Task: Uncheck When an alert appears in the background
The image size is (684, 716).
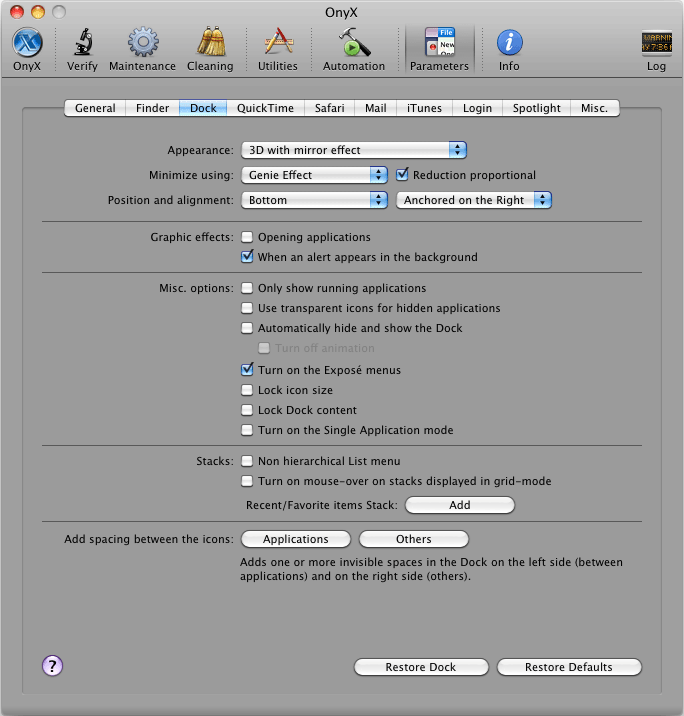Action: (247, 257)
